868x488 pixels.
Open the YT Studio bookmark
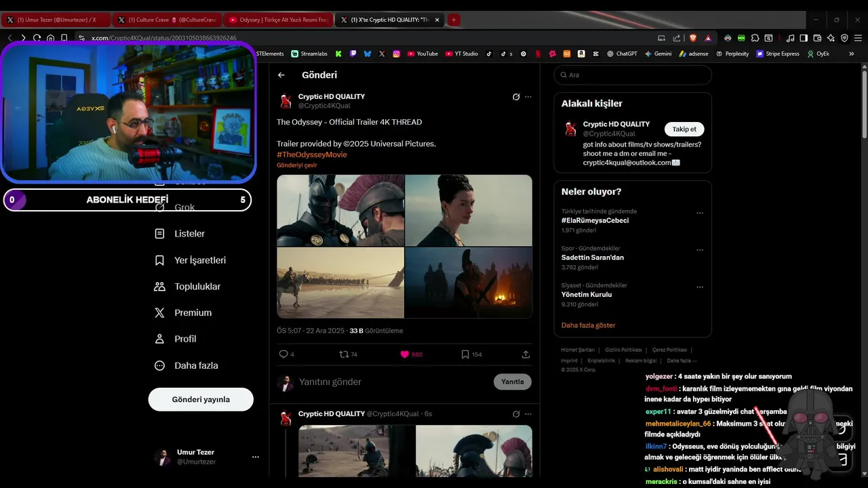click(x=462, y=54)
